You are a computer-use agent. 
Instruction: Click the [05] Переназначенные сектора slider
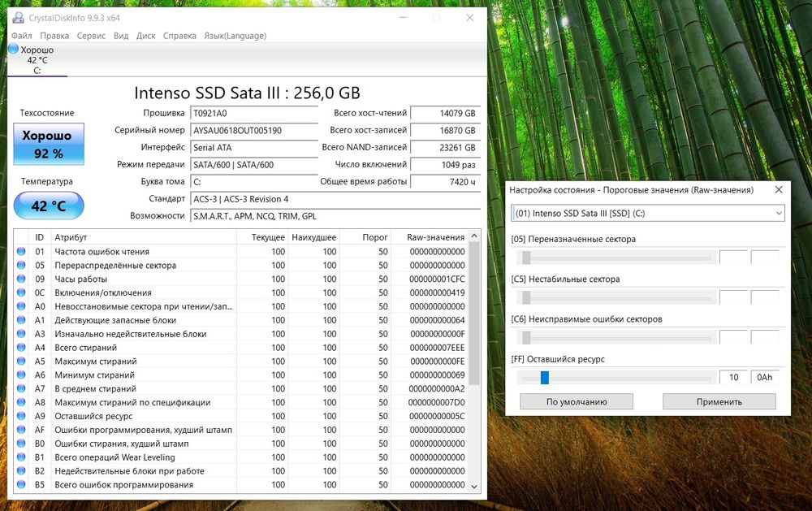click(x=617, y=257)
